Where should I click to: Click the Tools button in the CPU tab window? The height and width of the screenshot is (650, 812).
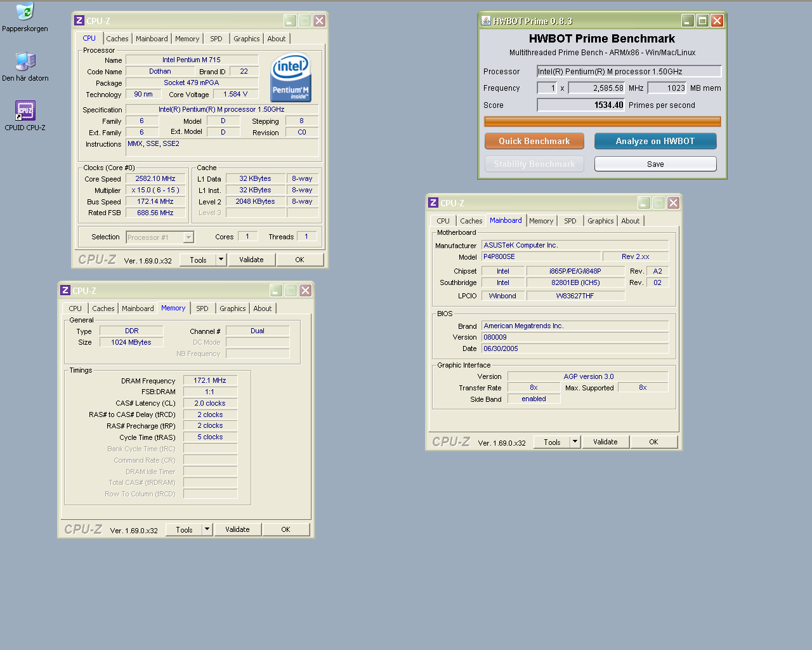(198, 260)
